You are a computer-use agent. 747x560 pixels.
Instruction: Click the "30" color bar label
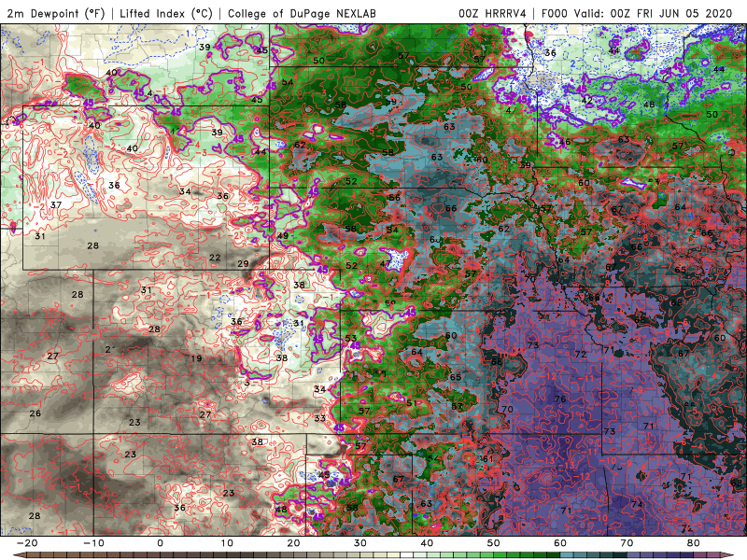[360, 543]
